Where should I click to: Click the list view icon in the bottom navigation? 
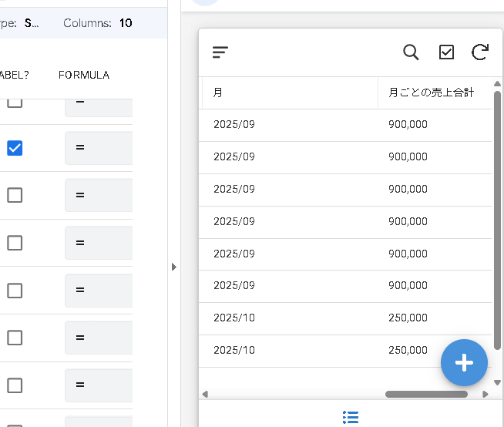pyautogui.click(x=351, y=417)
